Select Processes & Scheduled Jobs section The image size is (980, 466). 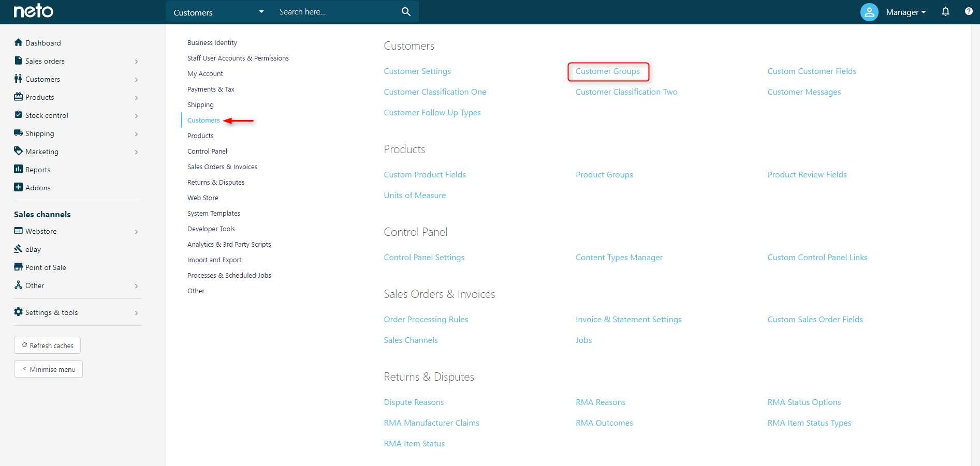tap(229, 275)
